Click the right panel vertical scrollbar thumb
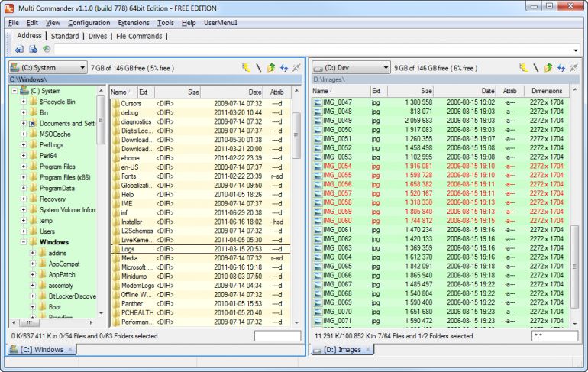This screenshot has width=588, height=372. point(574,267)
